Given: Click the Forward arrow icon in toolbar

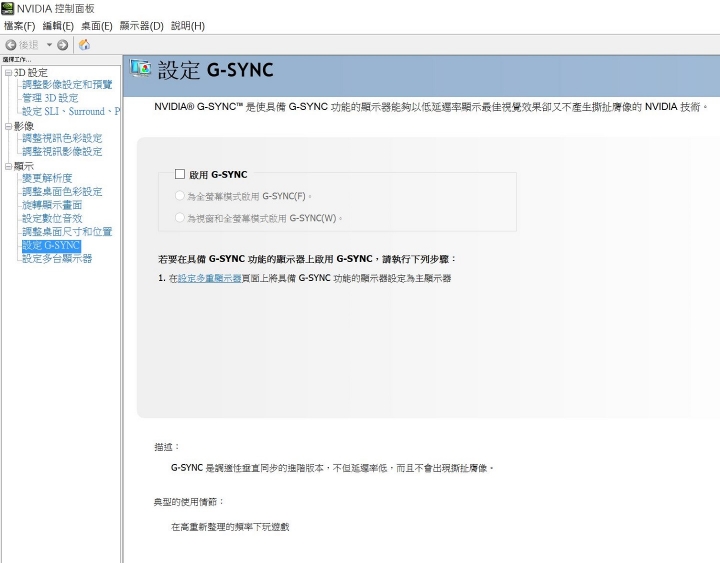Looking at the screenshot, I should click(x=62, y=45).
